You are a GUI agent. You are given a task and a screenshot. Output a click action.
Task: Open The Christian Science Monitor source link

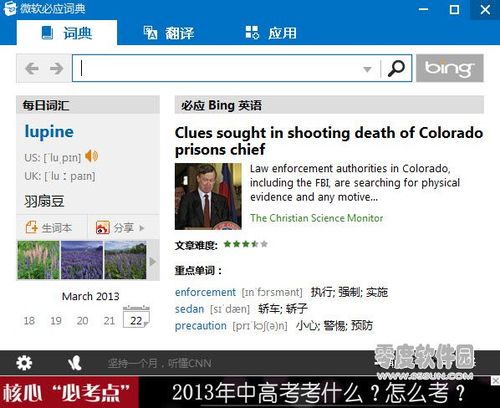pos(317,218)
